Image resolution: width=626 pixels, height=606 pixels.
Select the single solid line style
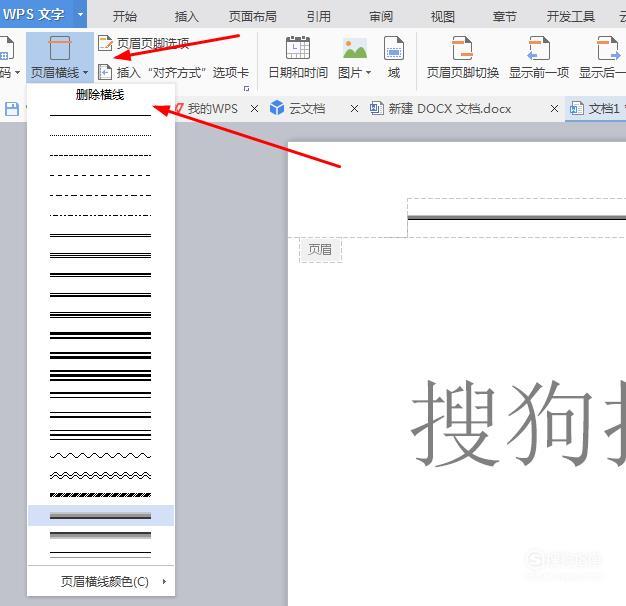tap(100, 115)
